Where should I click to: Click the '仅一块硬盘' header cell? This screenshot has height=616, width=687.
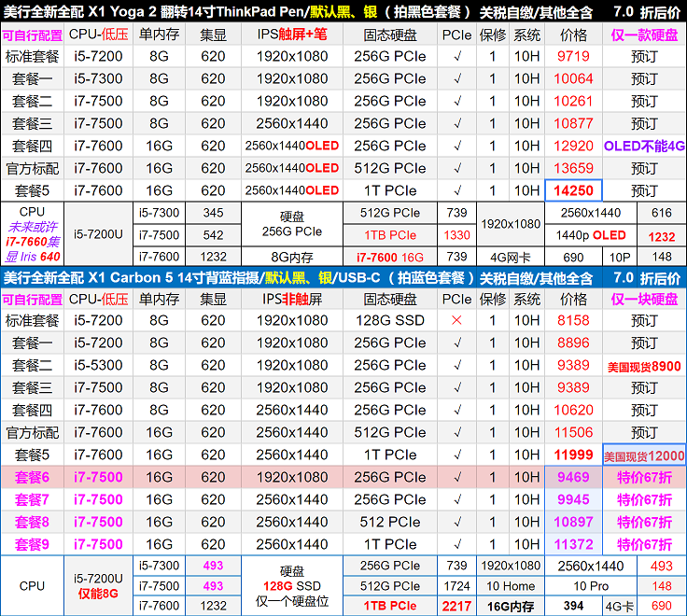pyautogui.click(x=644, y=299)
